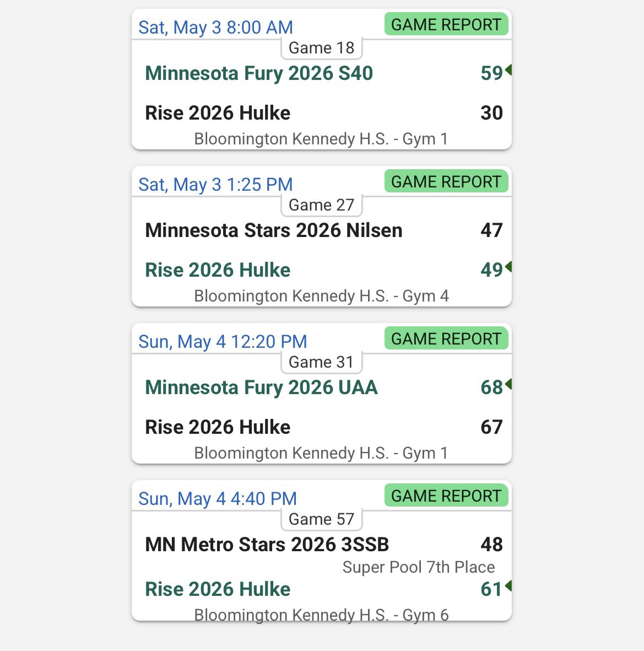The image size is (644, 651).
Task: Select Minnesota Stars 2026 Nilsen team
Action: pos(273,230)
